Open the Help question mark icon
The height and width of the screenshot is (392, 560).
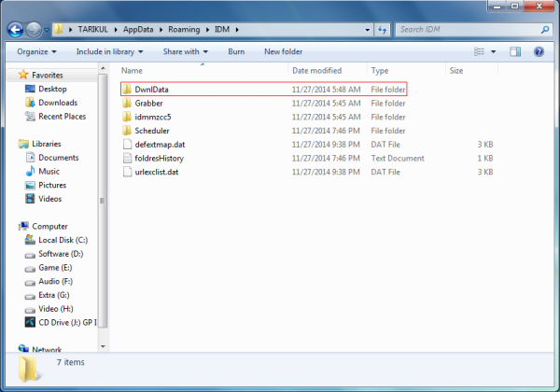click(x=539, y=51)
